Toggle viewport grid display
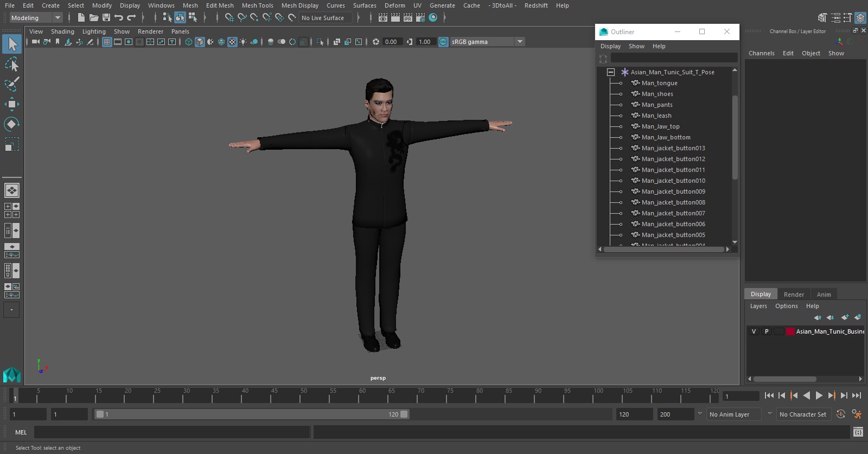 coord(107,42)
